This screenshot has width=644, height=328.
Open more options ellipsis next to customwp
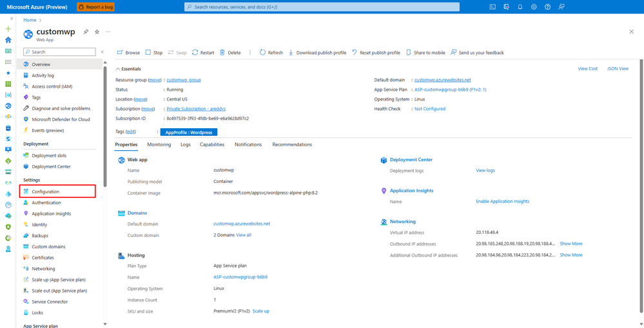click(x=108, y=32)
